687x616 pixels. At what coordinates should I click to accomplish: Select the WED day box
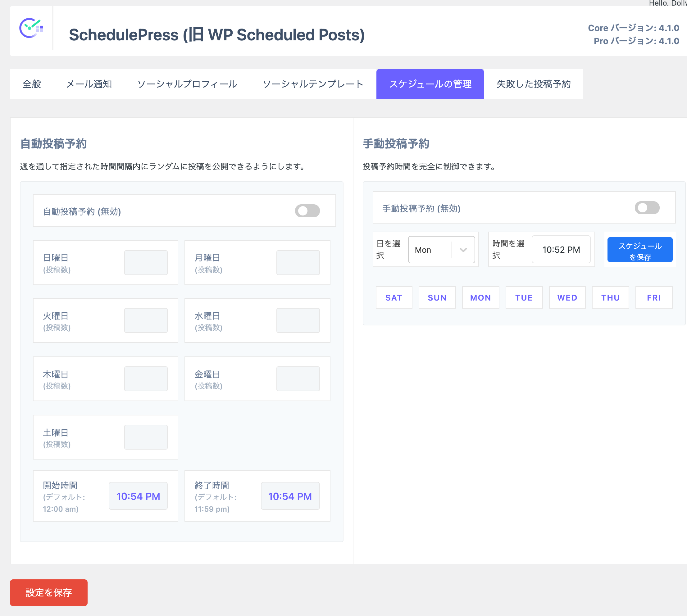tap(567, 297)
